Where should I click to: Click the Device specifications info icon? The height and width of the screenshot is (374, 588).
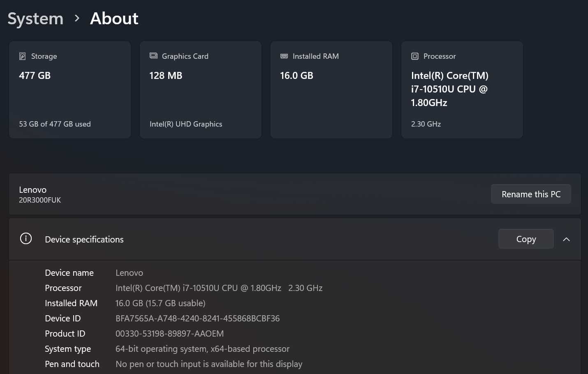click(26, 239)
